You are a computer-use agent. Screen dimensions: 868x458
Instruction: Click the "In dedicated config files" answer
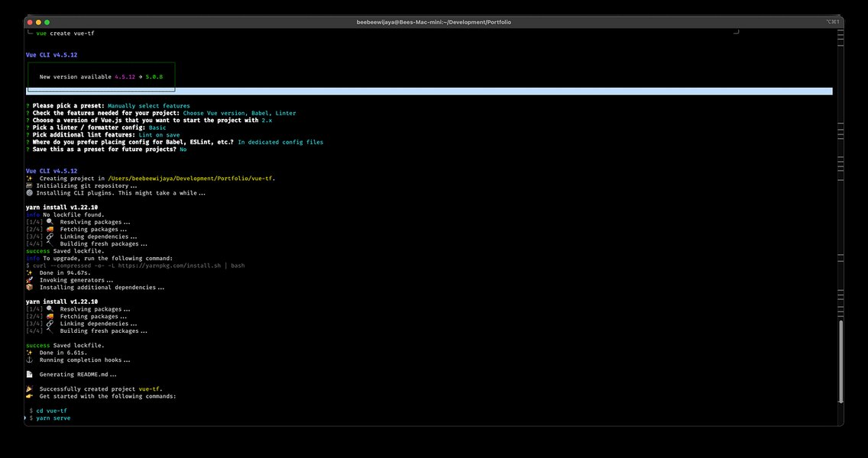[x=280, y=142]
